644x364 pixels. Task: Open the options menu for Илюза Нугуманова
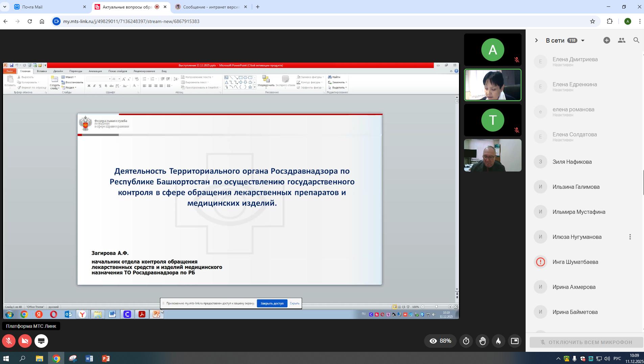(630, 237)
